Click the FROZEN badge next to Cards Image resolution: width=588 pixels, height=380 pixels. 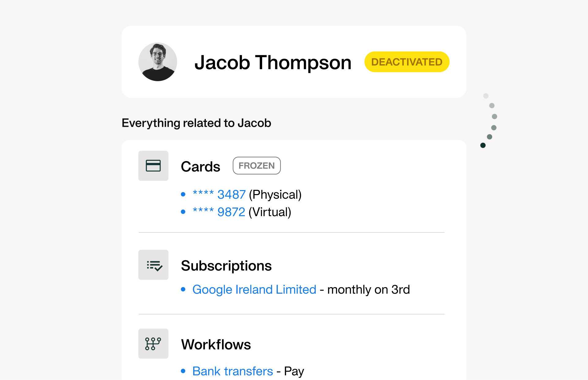(x=257, y=166)
